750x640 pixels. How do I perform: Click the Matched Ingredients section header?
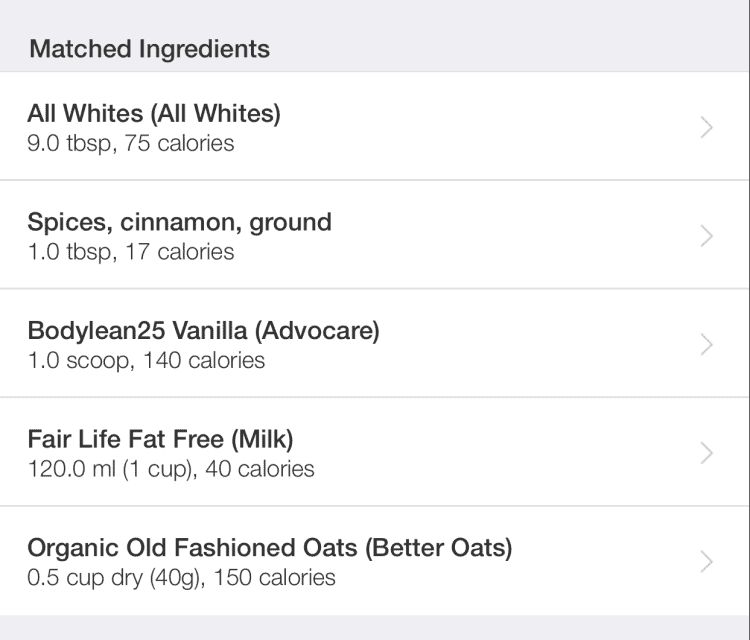tap(149, 49)
